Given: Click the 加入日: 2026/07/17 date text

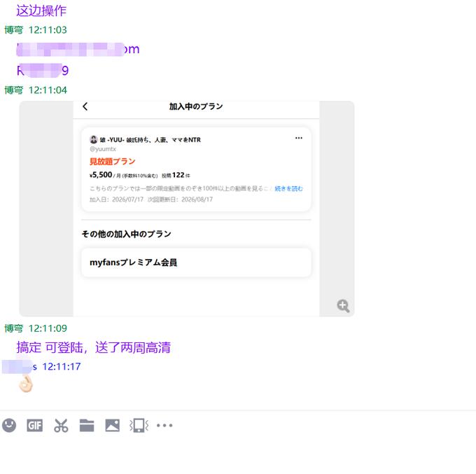Looking at the screenshot, I should (x=116, y=200).
